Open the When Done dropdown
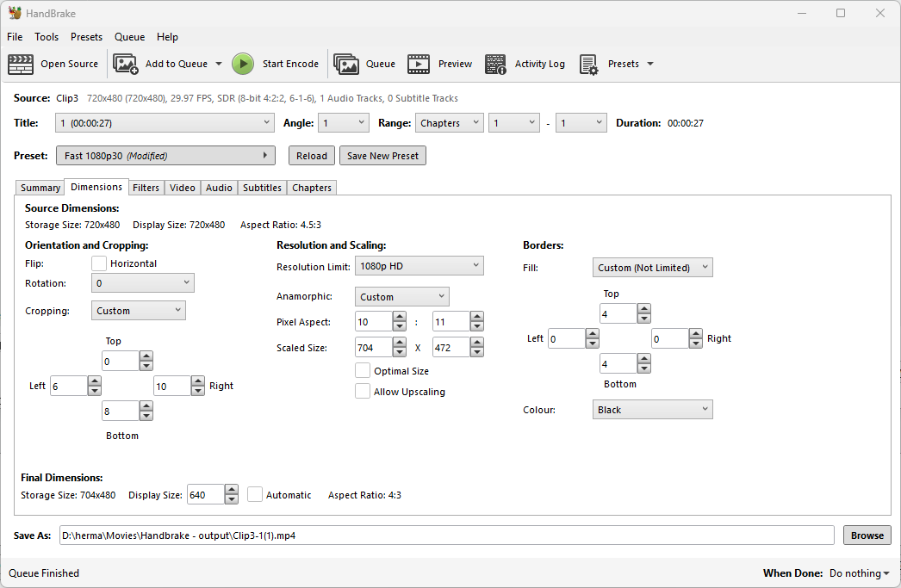901x588 pixels. (x=859, y=573)
